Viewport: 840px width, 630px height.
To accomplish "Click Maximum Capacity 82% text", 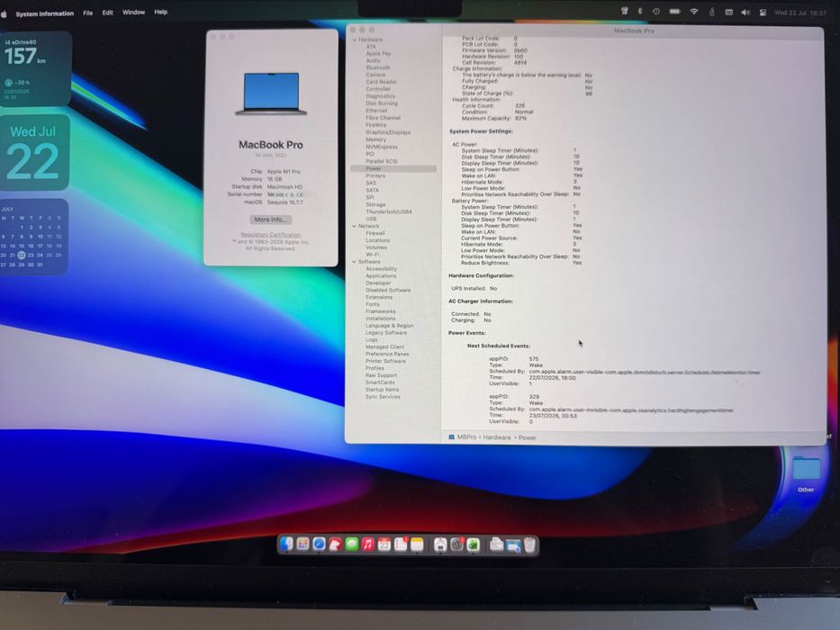I will click(x=494, y=119).
